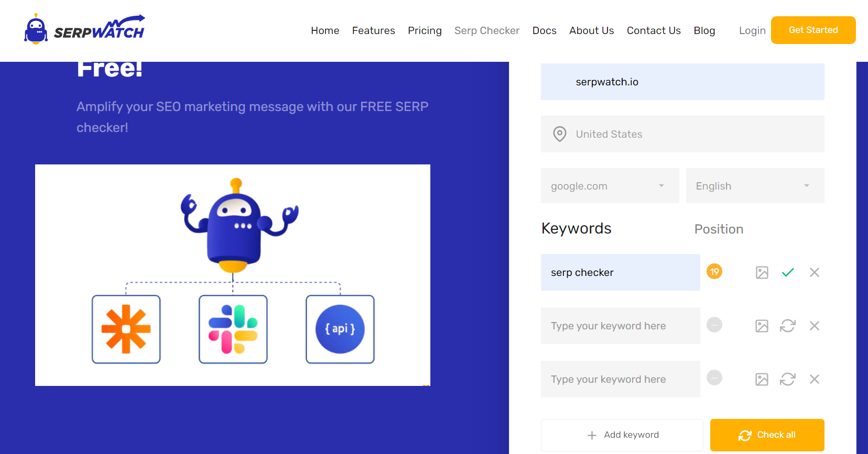Delete the third keyword row

pos(815,379)
